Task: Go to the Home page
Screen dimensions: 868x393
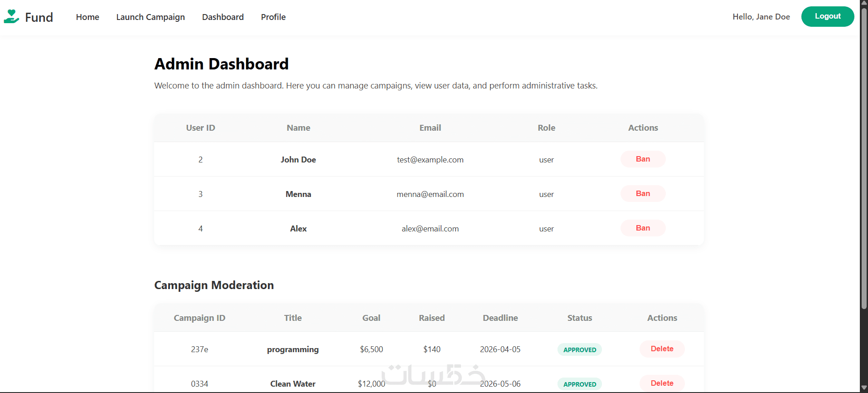Action: pos(87,17)
